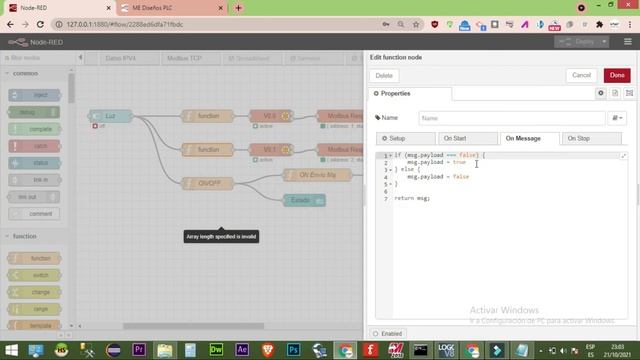Click the Delete button

[x=384, y=76]
